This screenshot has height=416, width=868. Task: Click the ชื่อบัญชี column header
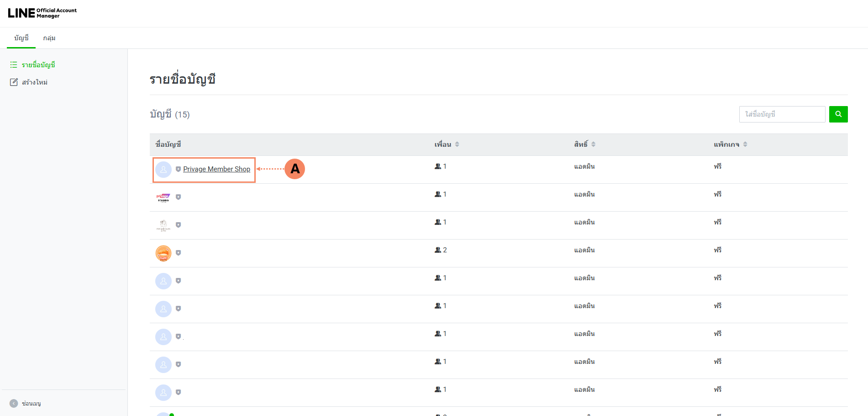click(x=168, y=144)
